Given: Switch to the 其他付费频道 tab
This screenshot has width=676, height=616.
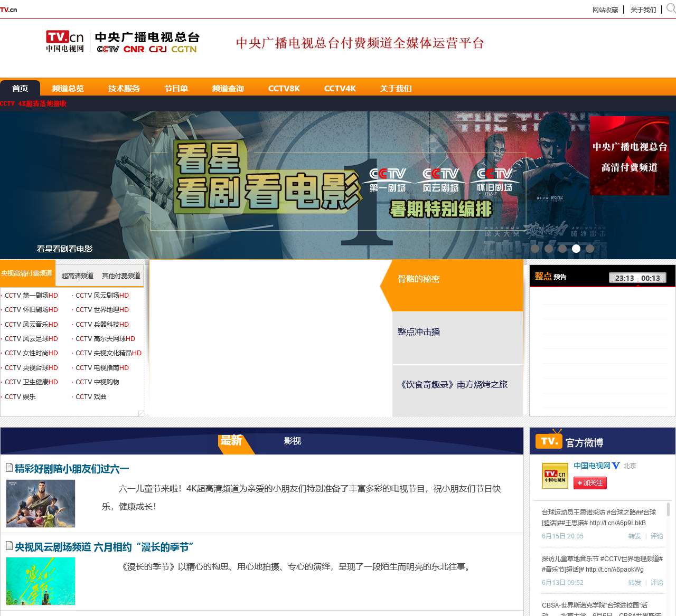Looking at the screenshot, I should tap(121, 276).
